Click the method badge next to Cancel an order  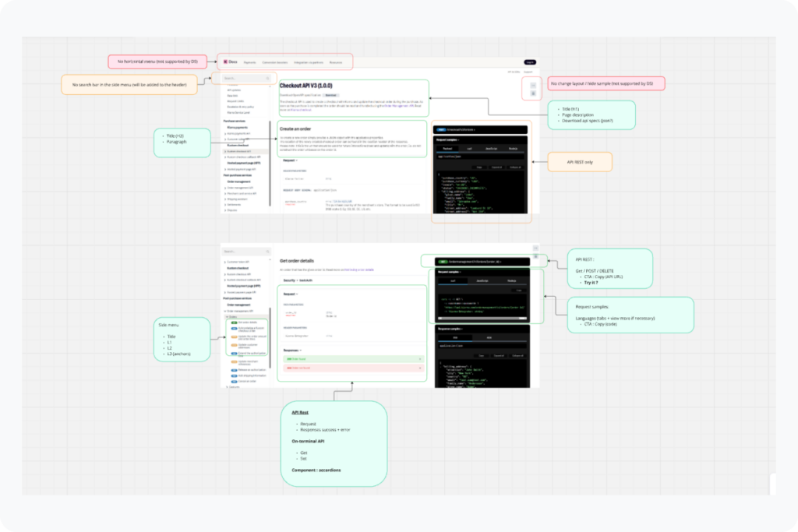click(x=234, y=382)
